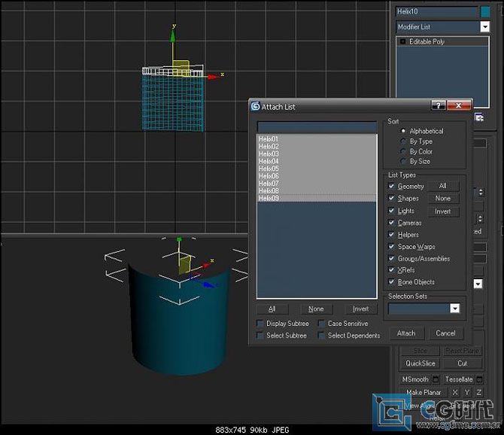Screen dimensions: 504x435
Task: Choose By Type sort option
Action: [x=403, y=141]
